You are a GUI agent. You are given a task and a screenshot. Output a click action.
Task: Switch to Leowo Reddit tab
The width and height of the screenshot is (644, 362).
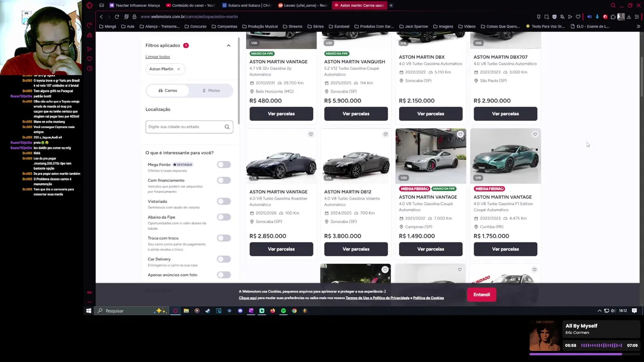(x=303, y=6)
